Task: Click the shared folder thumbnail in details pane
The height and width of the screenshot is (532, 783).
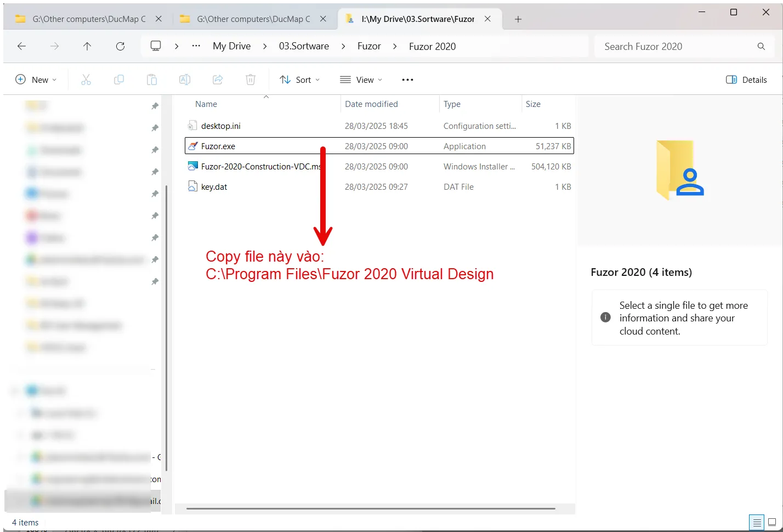Action: 680,170
